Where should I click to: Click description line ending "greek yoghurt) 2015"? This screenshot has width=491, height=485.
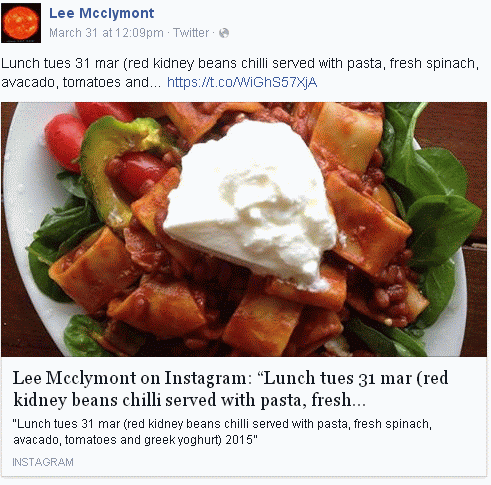pos(136,440)
